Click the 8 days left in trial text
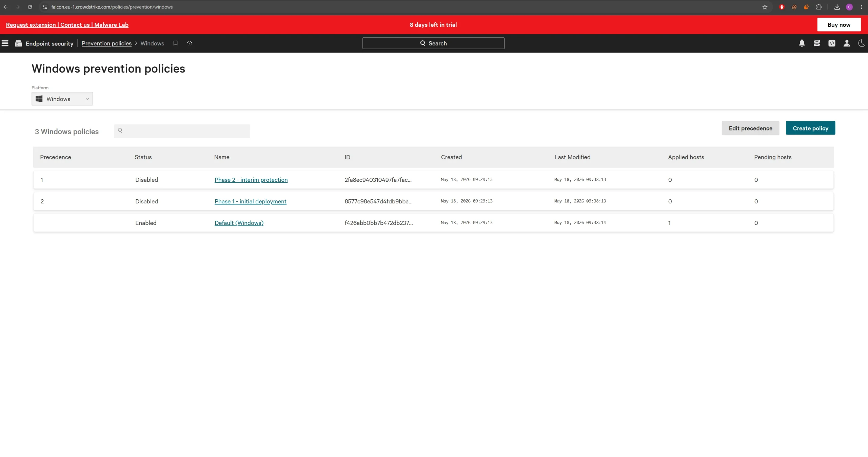 433,24
